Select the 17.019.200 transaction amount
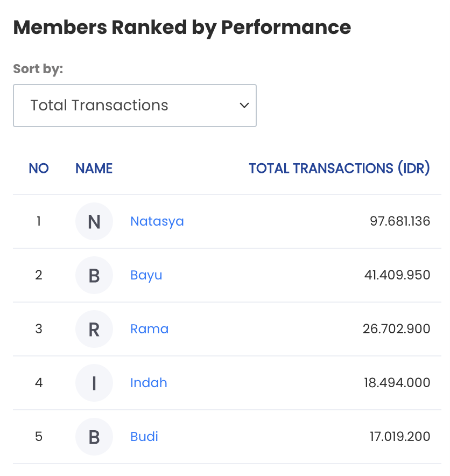The height and width of the screenshot is (476, 450). [400, 437]
